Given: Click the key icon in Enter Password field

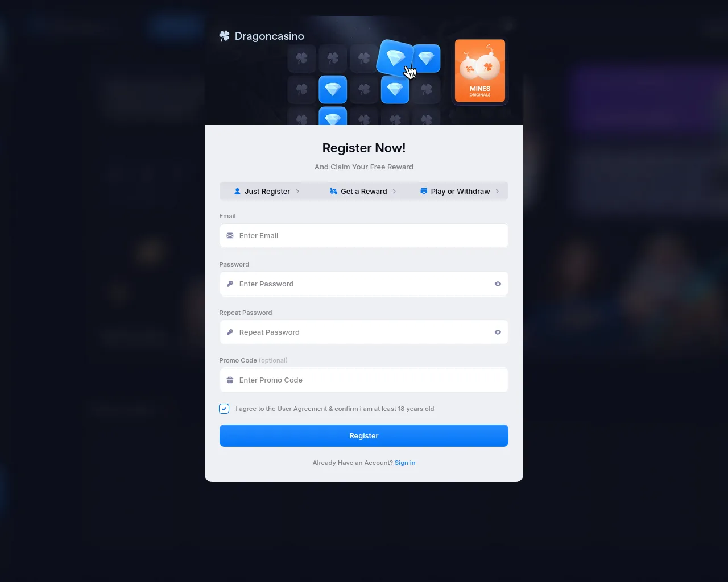Looking at the screenshot, I should tap(230, 284).
